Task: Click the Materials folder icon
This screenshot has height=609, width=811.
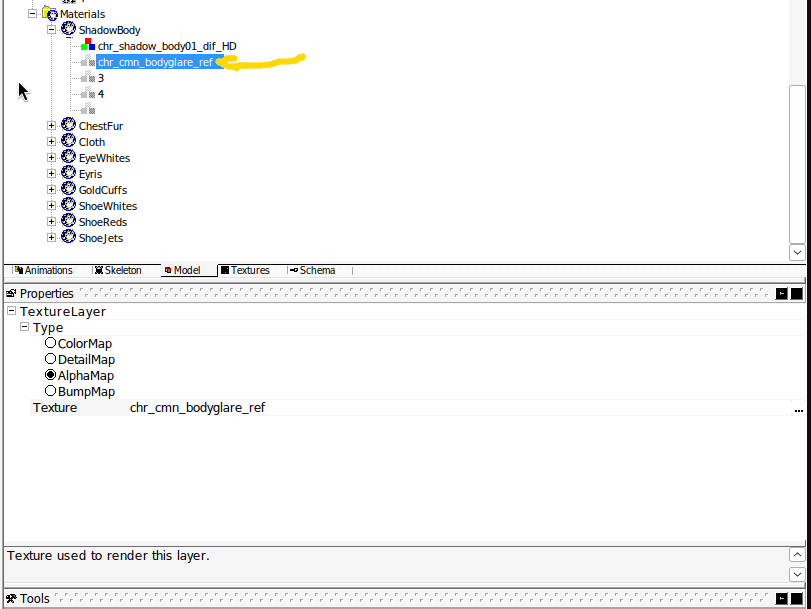Action: click(49, 14)
